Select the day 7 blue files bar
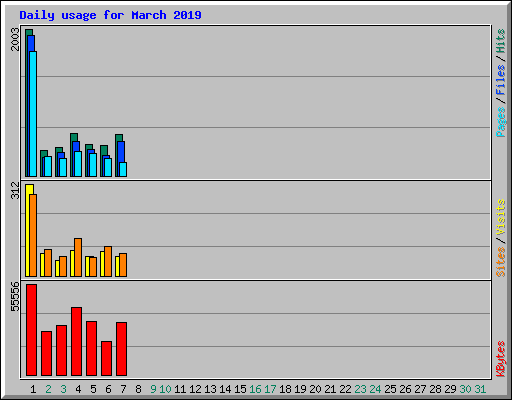This screenshot has height=400, width=512. point(122,152)
